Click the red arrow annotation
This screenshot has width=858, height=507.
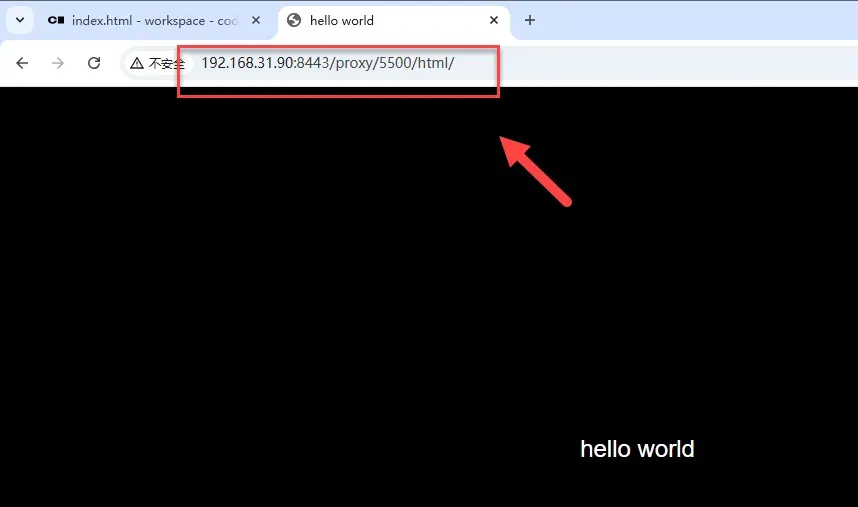pyautogui.click(x=535, y=171)
